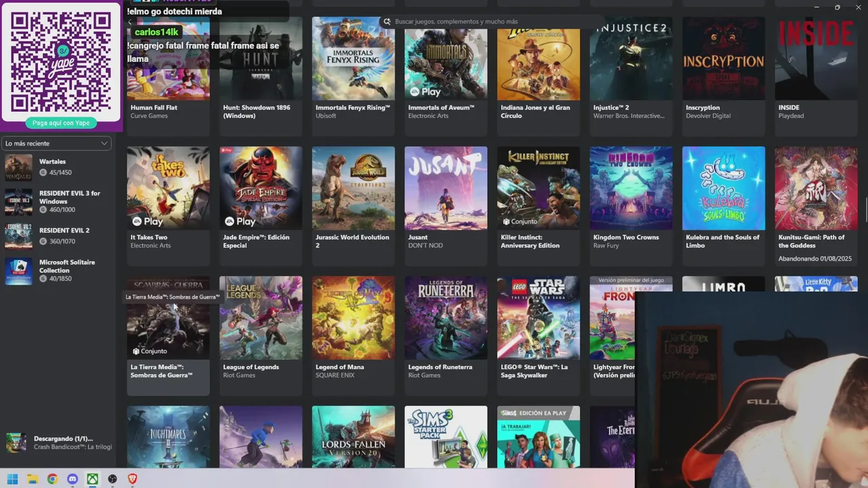The width and height of the screenshot is (868, 488).
Task: Open the League of Legends cover
Action: (260, 318)
